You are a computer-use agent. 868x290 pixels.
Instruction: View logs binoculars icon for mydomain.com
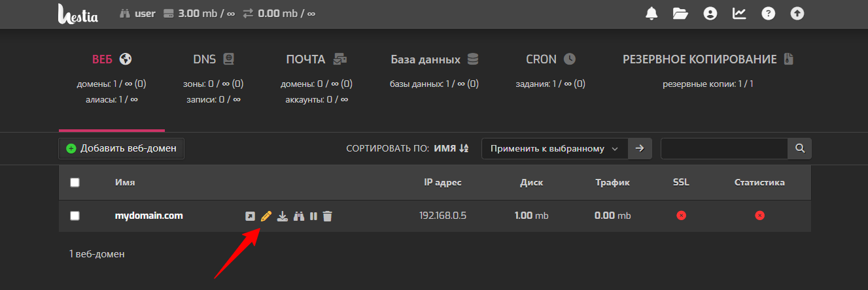tap(299, 216)
